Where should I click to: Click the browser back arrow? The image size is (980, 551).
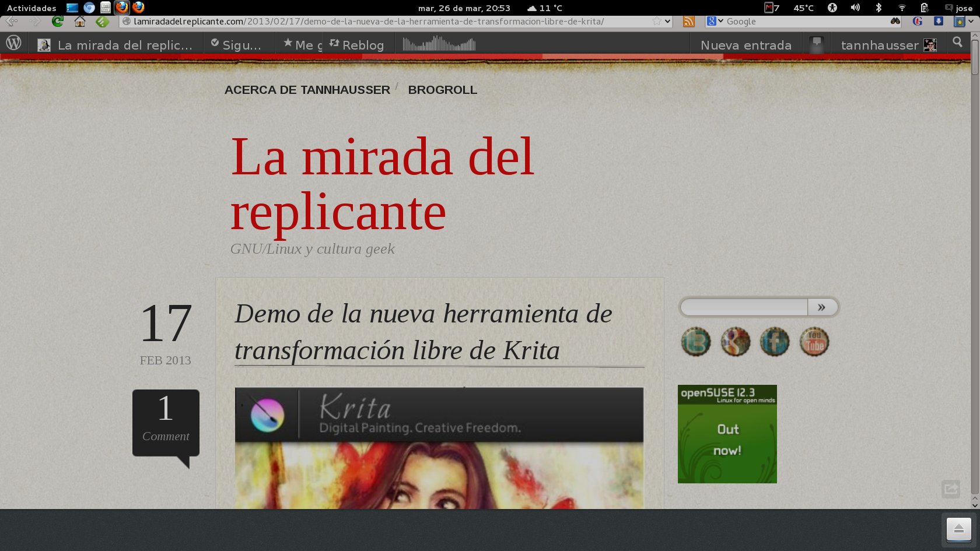click(x=12, y=22)
